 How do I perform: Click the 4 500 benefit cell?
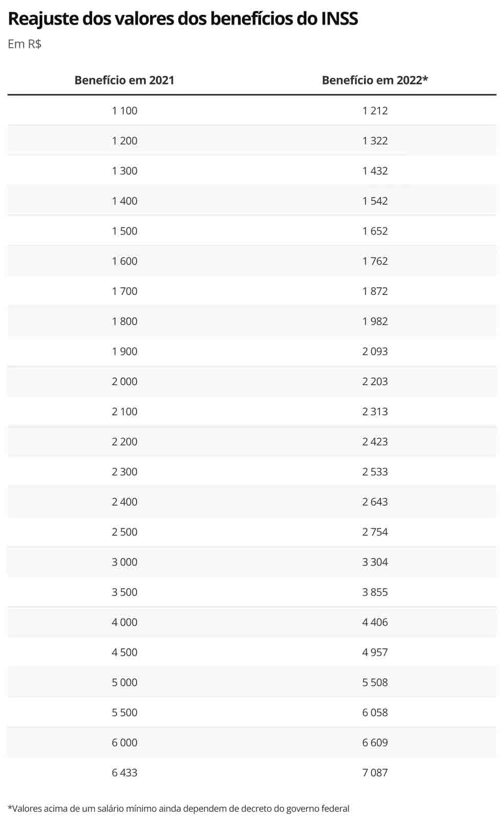click(x=124, y=652)
